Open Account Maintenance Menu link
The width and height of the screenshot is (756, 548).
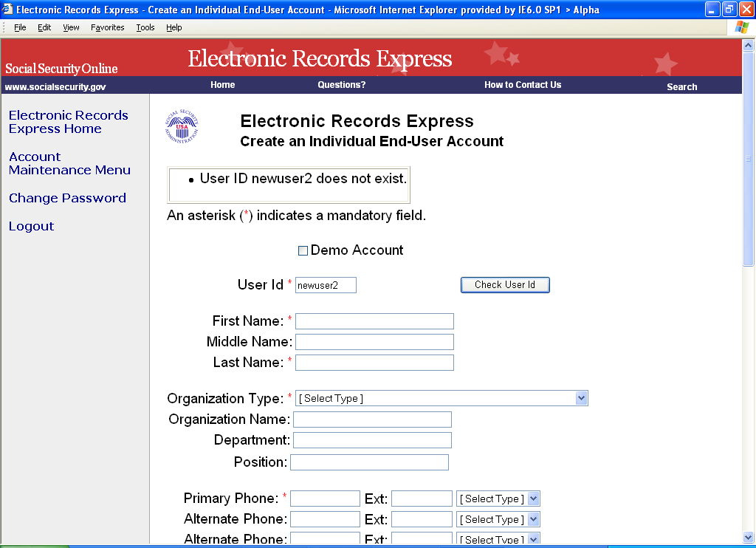point(69,163)
